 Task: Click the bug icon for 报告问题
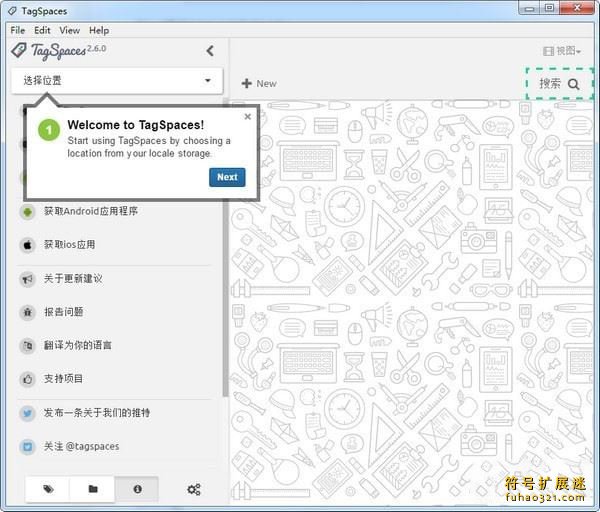click(x=28, y=312)
